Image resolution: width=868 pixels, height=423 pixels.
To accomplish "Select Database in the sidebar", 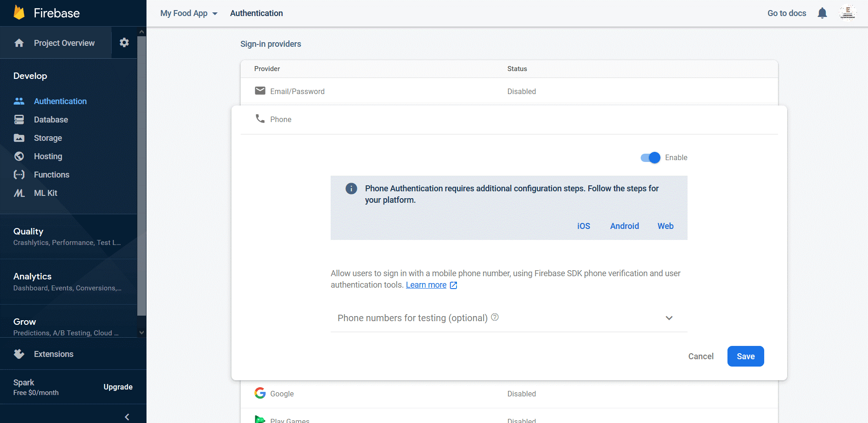I will [x=51, y=119].
